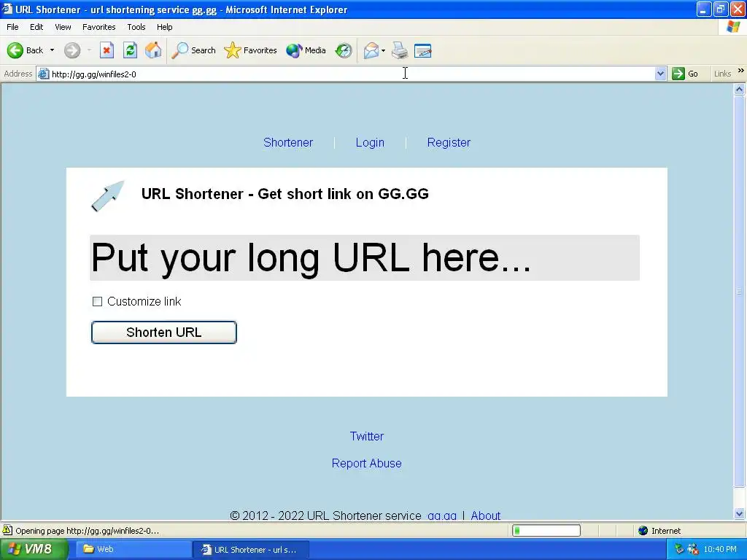Click the address bar URL field
Viewport: 747px width, 560px height.
point(352,74)
